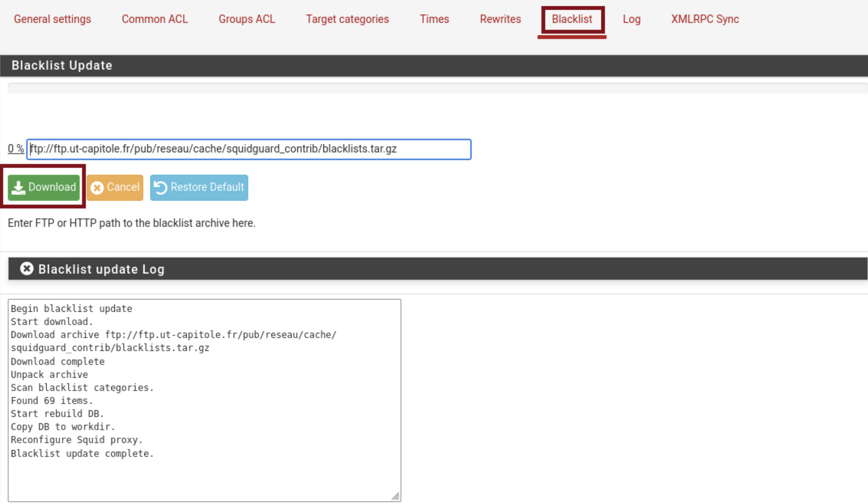868x504 pixels.
Task: Open the XMLRPC Sync tab
Action: point(705,19)
